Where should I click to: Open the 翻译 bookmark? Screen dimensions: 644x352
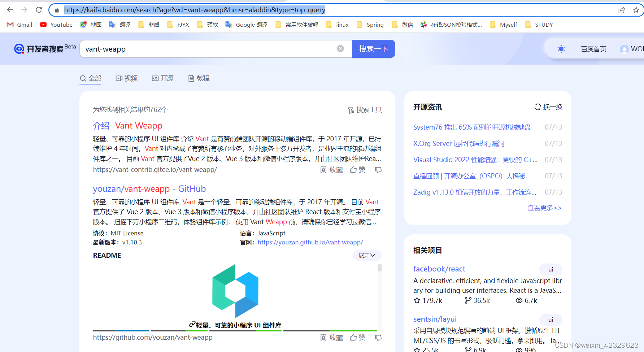click(120, 25)
